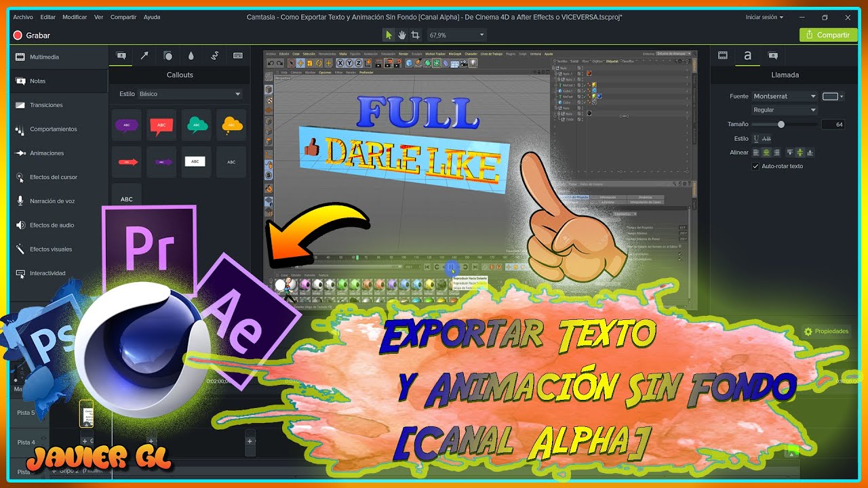Add plain text ABC callout without background
868x488 pixels.
pos(232,162)
